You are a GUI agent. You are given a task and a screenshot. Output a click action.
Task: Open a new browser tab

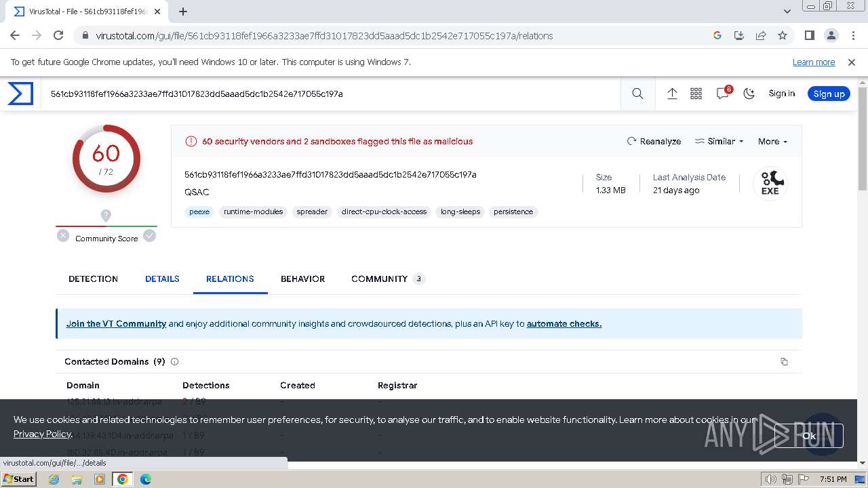[183, 12]
